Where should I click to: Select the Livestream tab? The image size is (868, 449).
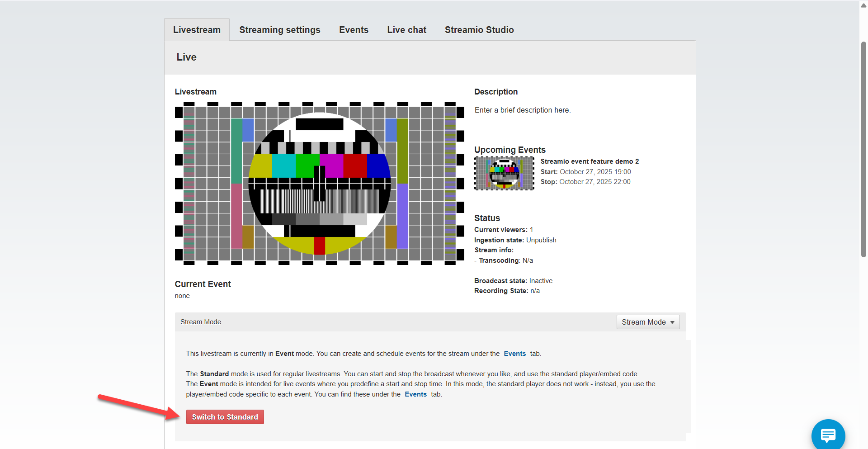pos(197,30)
